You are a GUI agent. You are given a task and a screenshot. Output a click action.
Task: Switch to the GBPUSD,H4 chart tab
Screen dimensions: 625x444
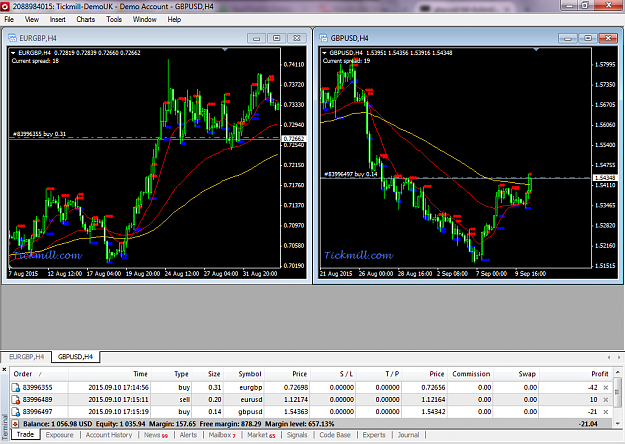[x=75, y=357]
